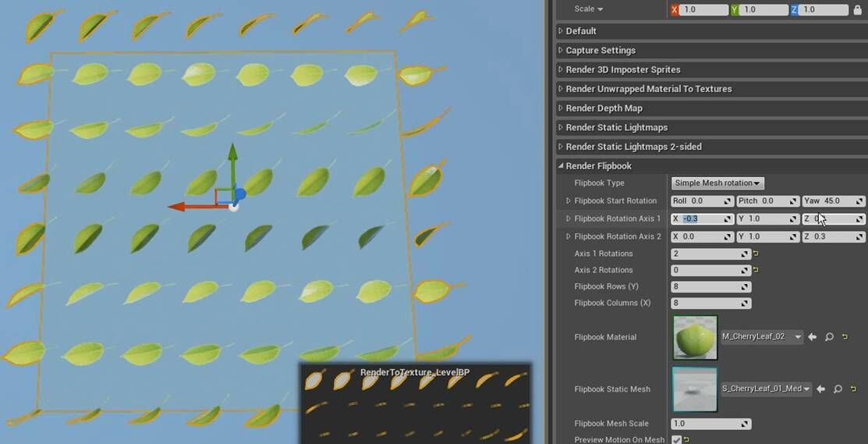Screen dimensions: 868x444
Task: Use selected asset for Flipbook Material
Action: click(x=812, y=336)
